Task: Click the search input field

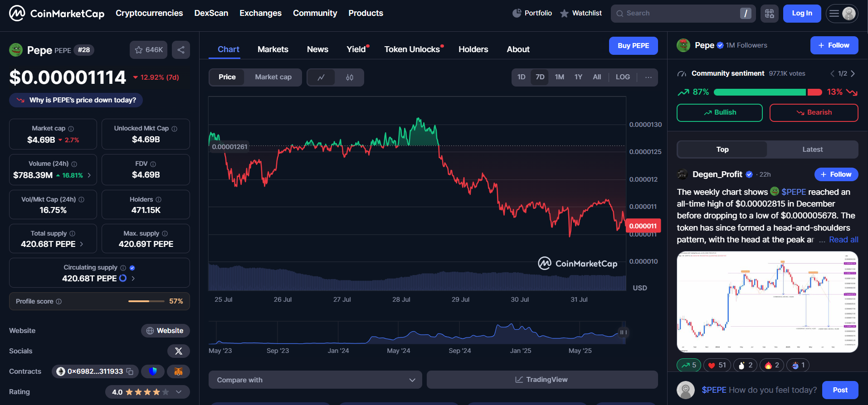Action: 683,14
